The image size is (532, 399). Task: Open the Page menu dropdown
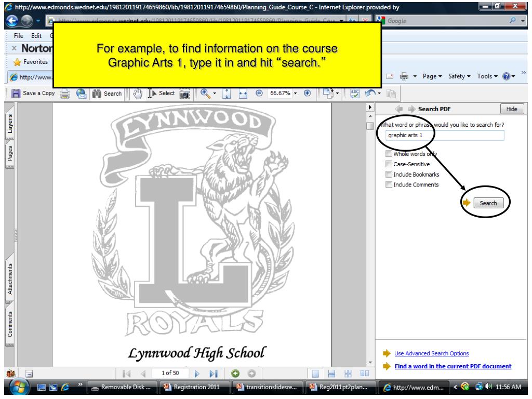(x=432, y=76)
